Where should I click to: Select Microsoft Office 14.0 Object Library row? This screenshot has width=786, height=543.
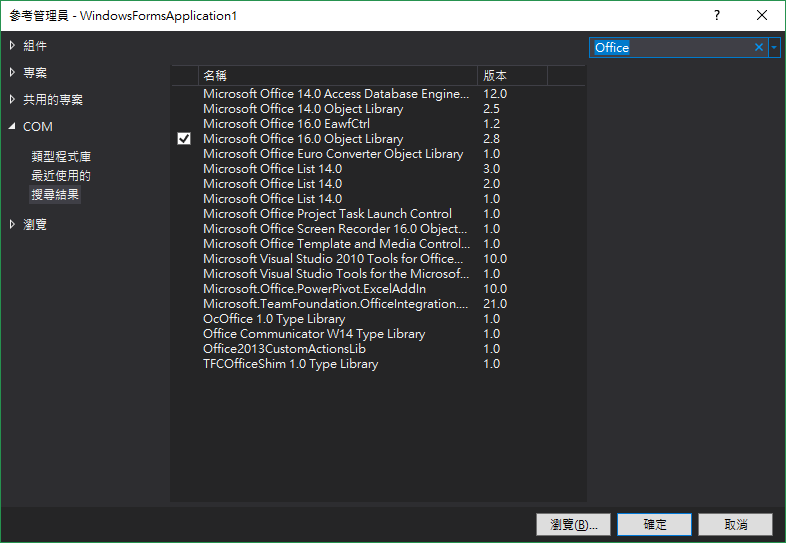tap(378, 109)
